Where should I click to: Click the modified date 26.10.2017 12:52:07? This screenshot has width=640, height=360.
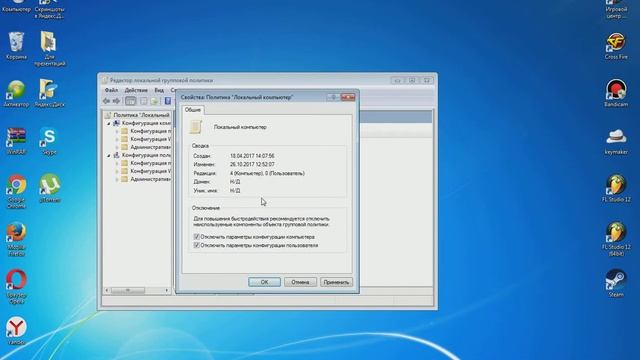tap(252, 164)
